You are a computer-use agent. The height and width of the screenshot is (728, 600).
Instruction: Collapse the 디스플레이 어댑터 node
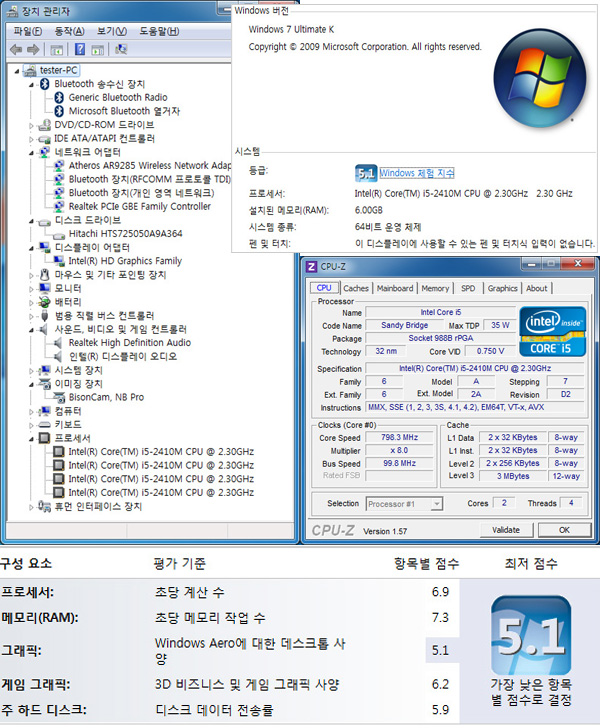coord(32,248)
